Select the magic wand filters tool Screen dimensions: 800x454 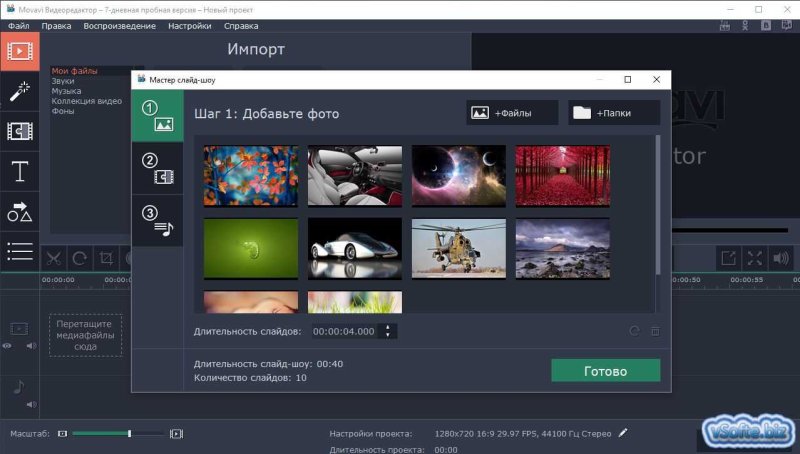(x=19, y=92)
